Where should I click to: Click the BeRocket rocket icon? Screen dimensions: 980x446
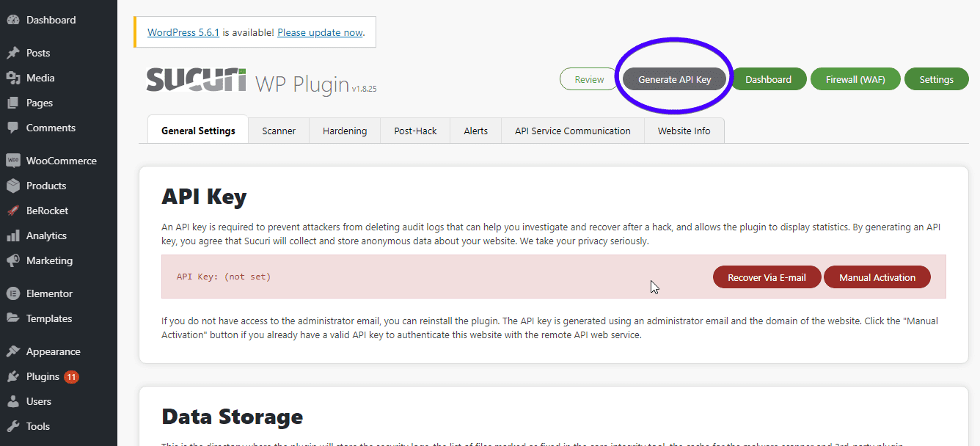tap(12, 211)
